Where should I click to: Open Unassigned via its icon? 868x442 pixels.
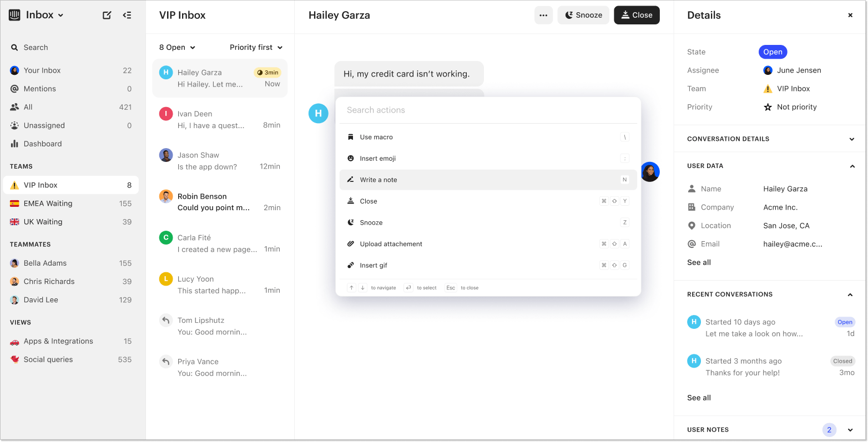coord(14,125)
